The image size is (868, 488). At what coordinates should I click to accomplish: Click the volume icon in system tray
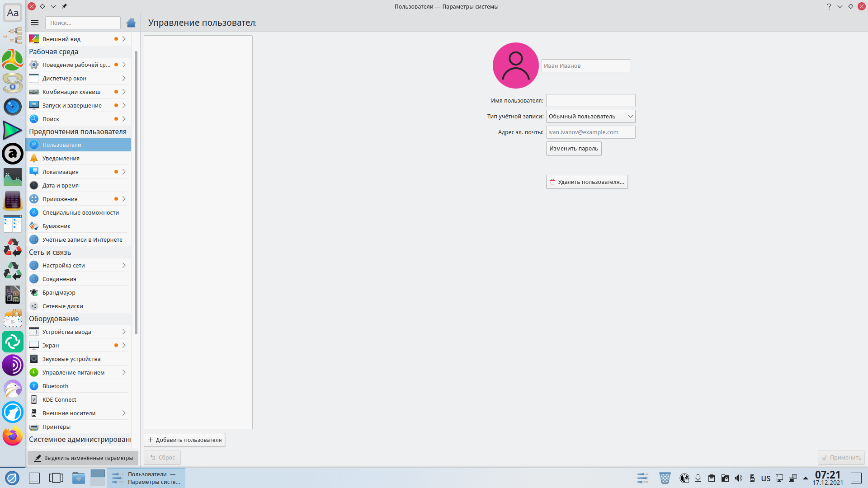(x=738, y=478)
